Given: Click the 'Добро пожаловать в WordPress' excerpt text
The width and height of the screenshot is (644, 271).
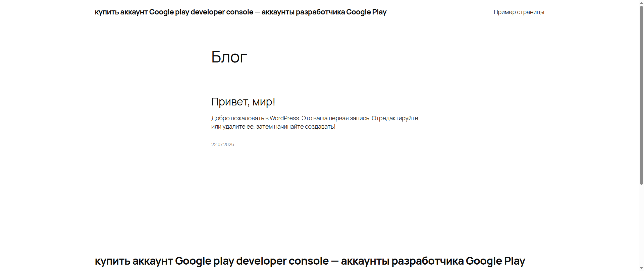Looking at the screenshot, I should coord(315,122).
